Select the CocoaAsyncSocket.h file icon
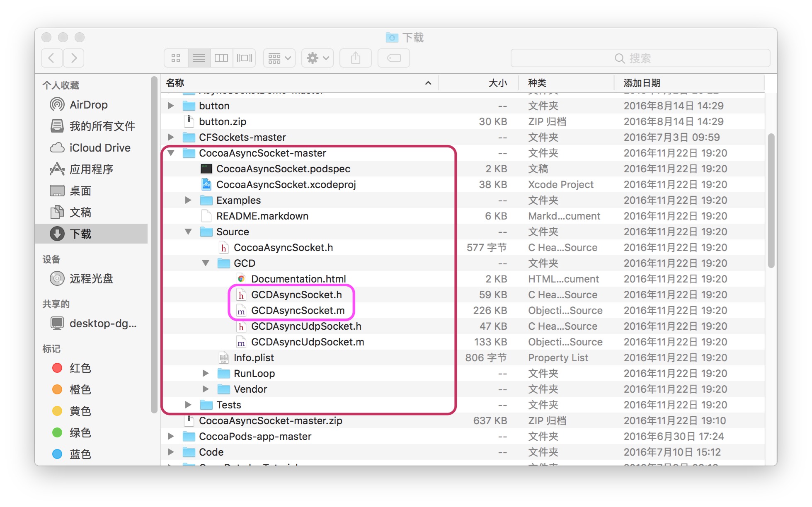 (x=223, y=247)
